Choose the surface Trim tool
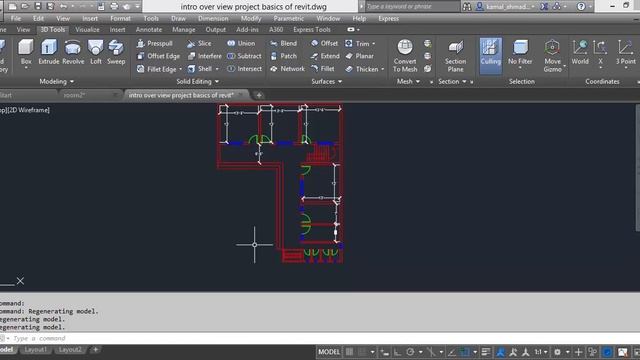Viewport: 640px width, 360px height. point(357,43)
